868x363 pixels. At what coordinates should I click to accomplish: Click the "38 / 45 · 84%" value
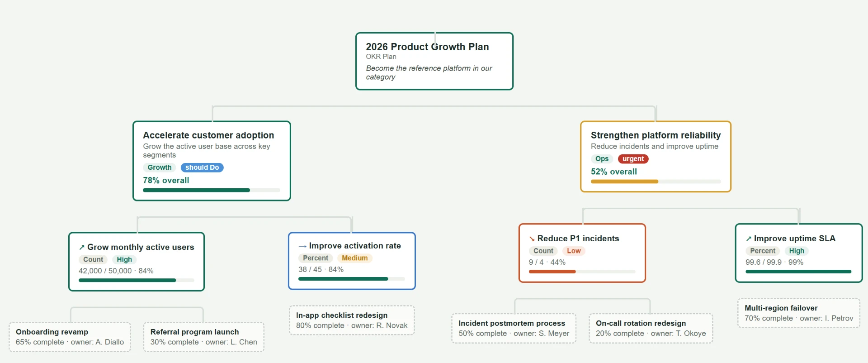tap(321, 270)
